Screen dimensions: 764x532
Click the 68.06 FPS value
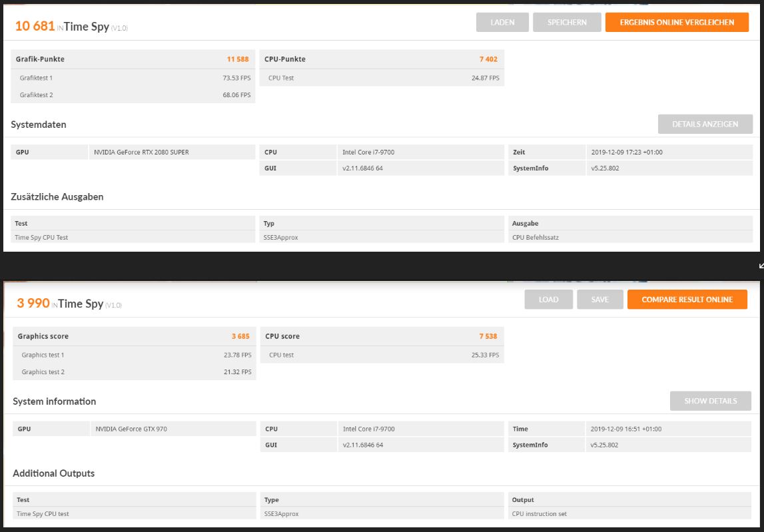click(x=237, y=95)
